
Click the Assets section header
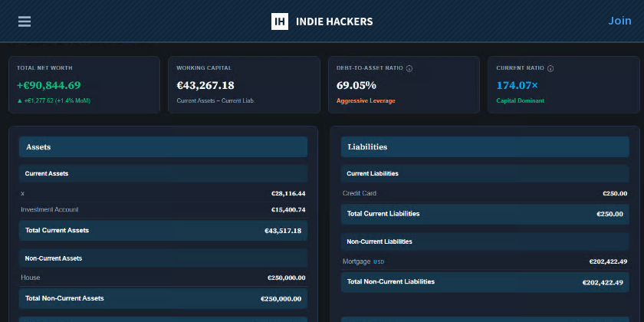(163, 147)
